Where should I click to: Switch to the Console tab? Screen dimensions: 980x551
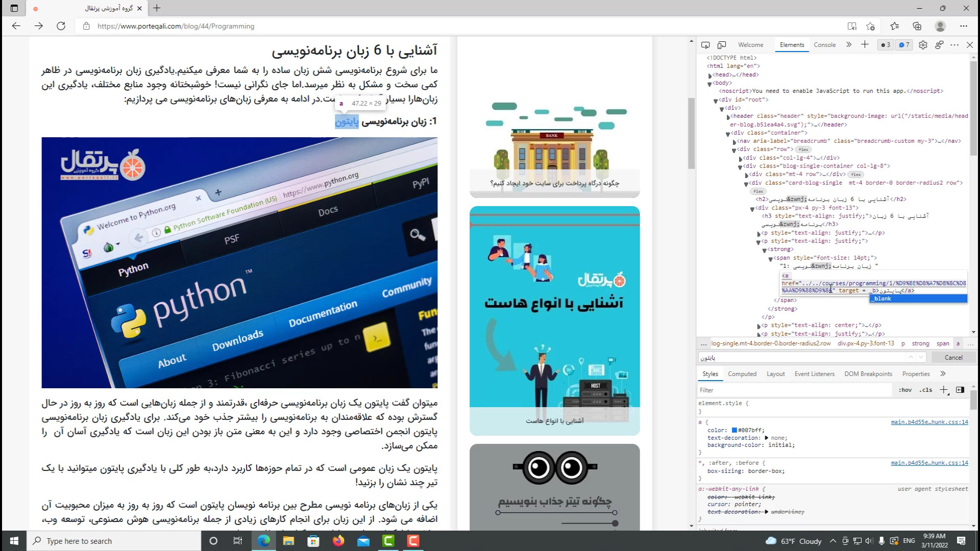click(825, 45)
